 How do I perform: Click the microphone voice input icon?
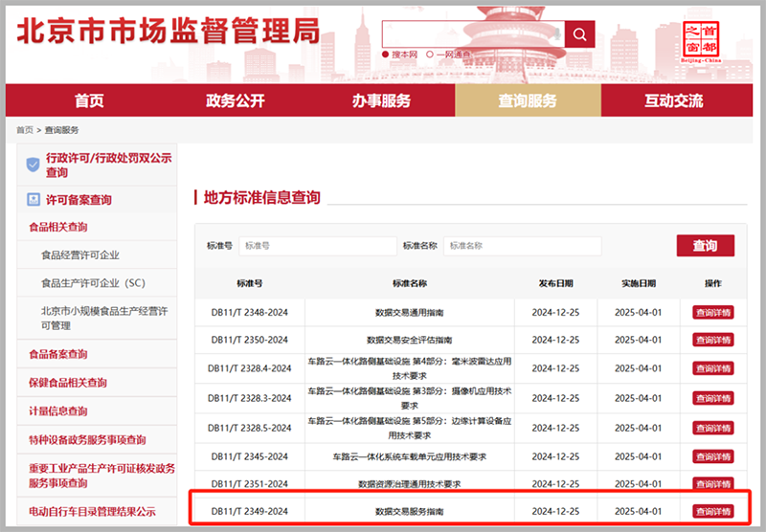pos(557,34)
